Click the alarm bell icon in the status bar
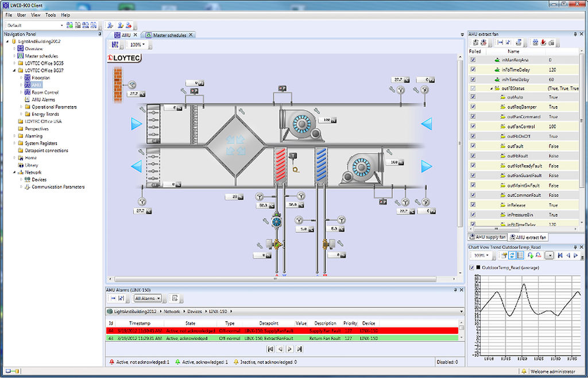 click(x=524, y=371)
